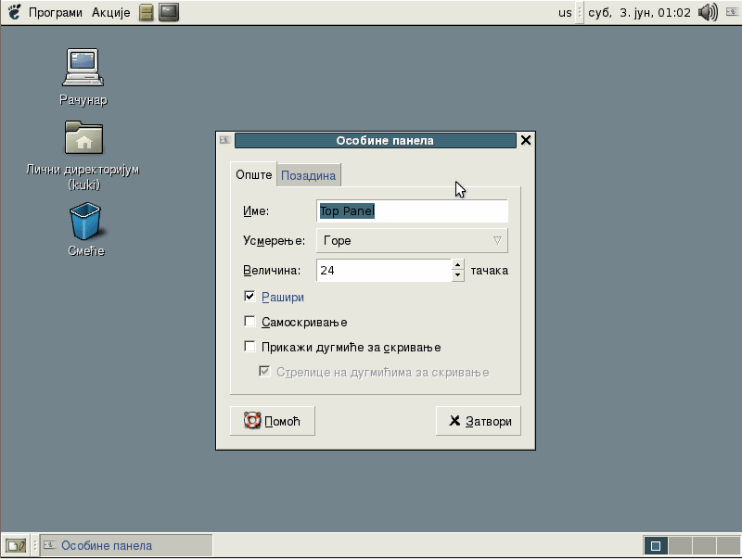The image size is (742, 560).
Task: Enable Прикажи дугмиће за скривање checkbox
Action: tap(249, 347)
